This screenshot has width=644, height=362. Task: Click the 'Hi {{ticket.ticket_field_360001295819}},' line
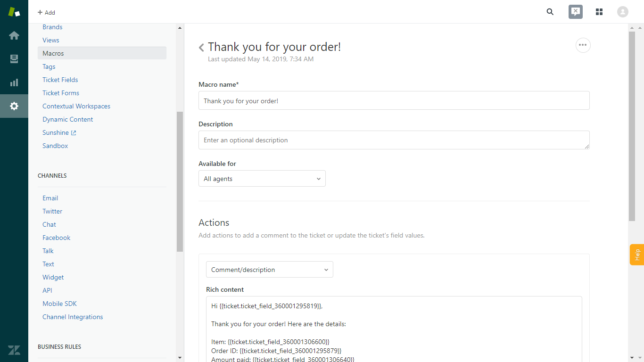[267, 306]
